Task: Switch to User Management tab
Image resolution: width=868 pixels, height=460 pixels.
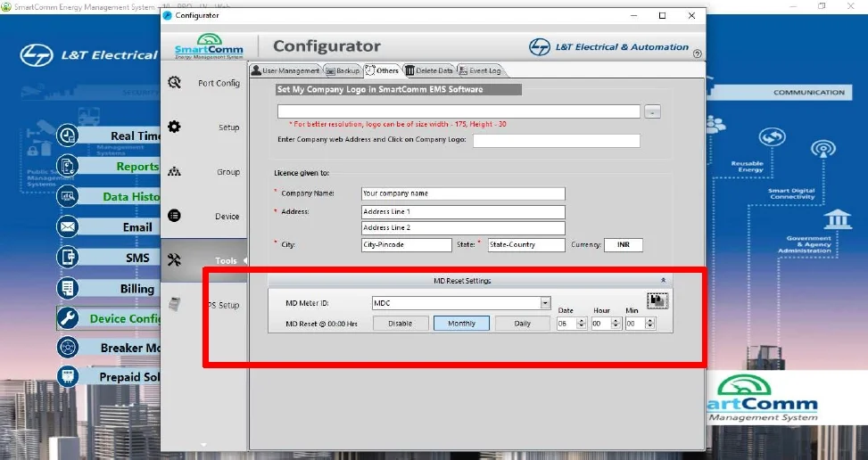Action: [285, 70]
